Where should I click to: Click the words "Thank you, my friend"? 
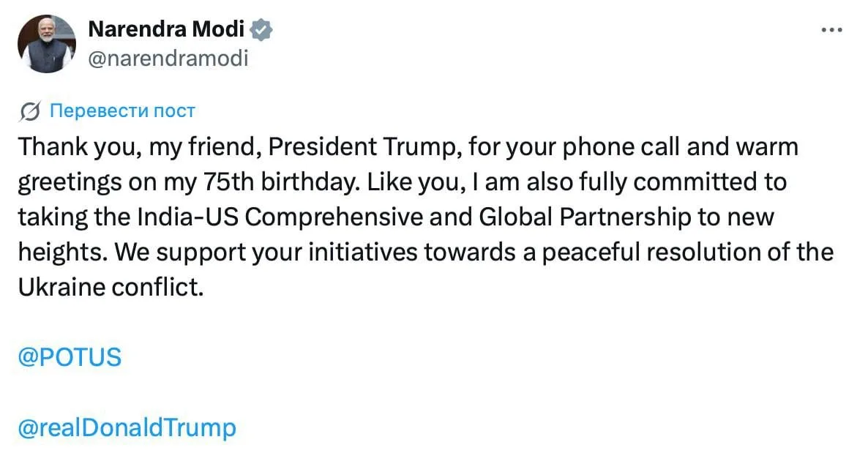tap(138, 147)
